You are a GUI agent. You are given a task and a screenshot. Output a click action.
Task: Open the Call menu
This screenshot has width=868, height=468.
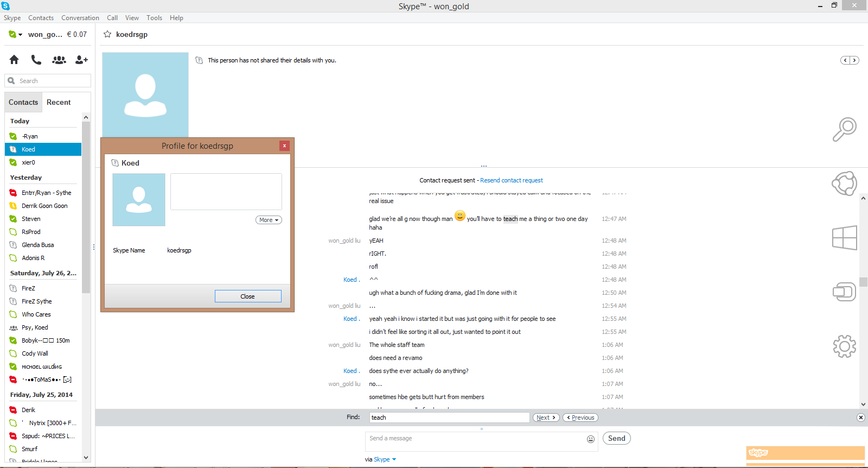112,18
